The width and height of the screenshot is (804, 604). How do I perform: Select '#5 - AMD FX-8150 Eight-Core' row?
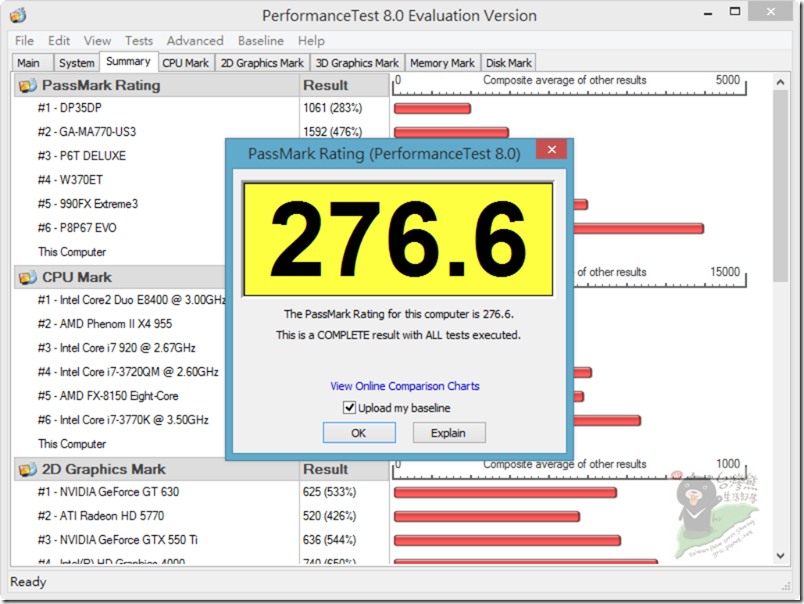pos(108,396)
